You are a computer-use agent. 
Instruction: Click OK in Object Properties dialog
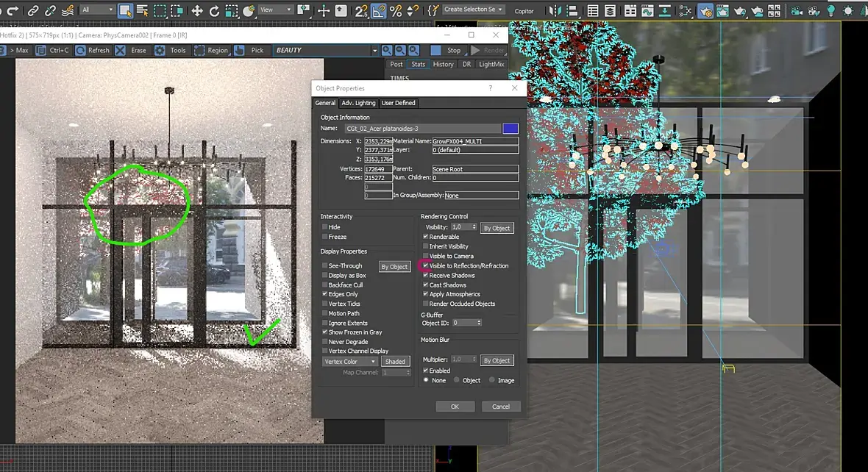tap(455, 407)
